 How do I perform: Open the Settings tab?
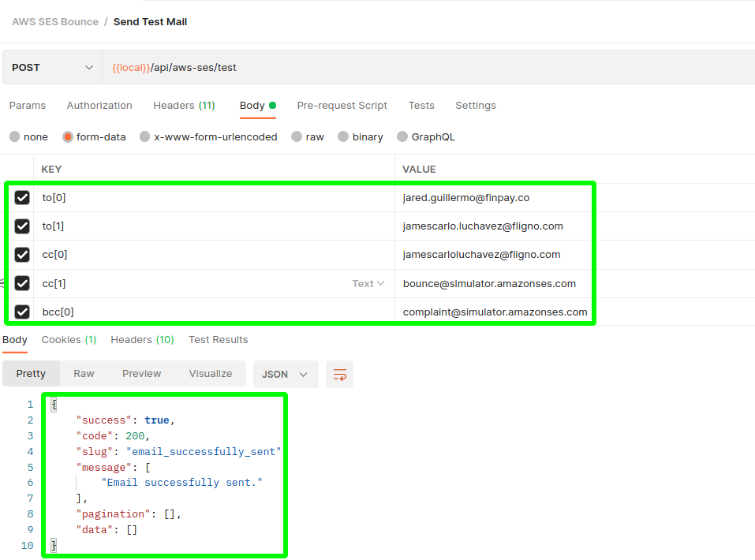[x=476, y=106]
